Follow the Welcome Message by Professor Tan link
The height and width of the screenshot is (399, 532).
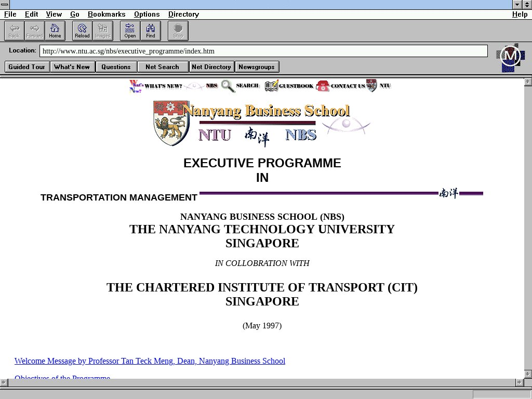[x=150, y=361]
